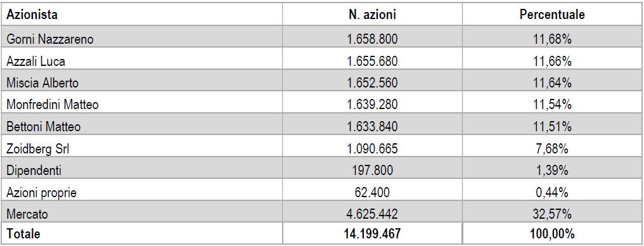
Task: Select the total 14.199.467 cell
Action: tap(372, 235)
